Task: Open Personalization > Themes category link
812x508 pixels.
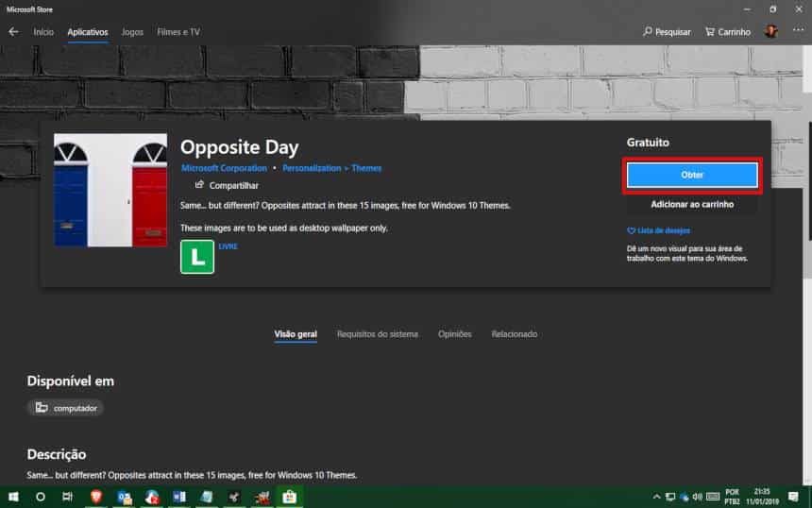Action: [x=332, y=168]
